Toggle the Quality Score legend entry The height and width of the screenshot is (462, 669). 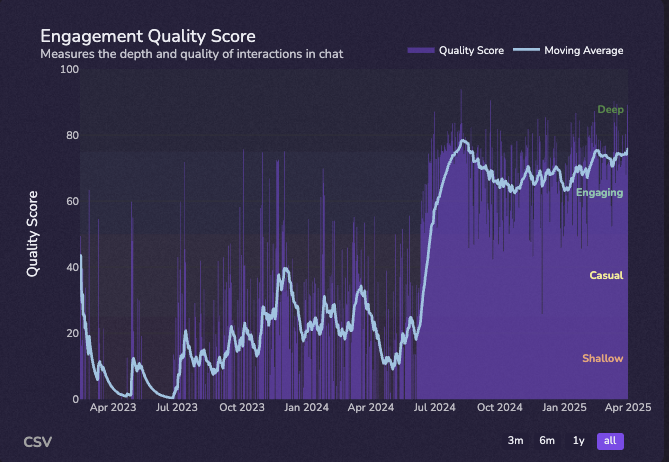(456, 50)
